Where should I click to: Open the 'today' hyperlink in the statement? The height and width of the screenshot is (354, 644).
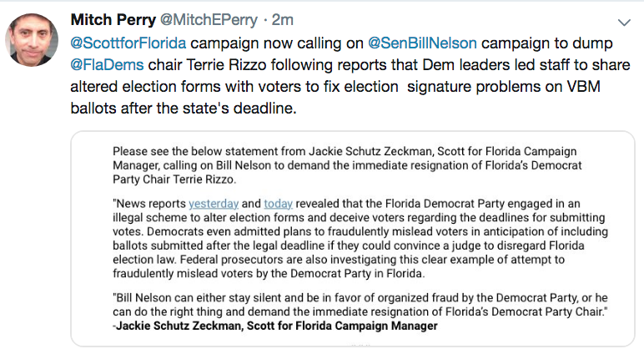tap(278, 204)
